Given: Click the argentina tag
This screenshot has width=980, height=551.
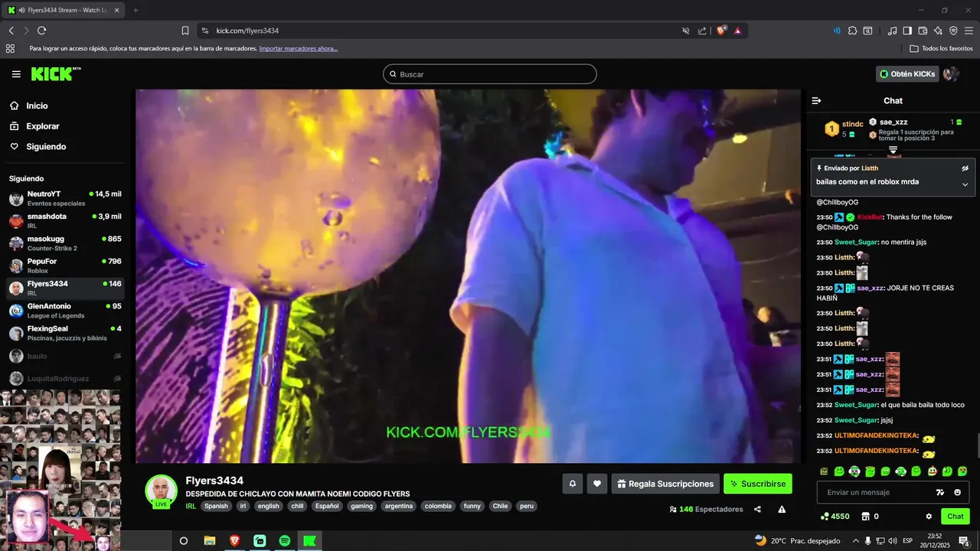Looking at the screenshot, I should coord(399,506).
